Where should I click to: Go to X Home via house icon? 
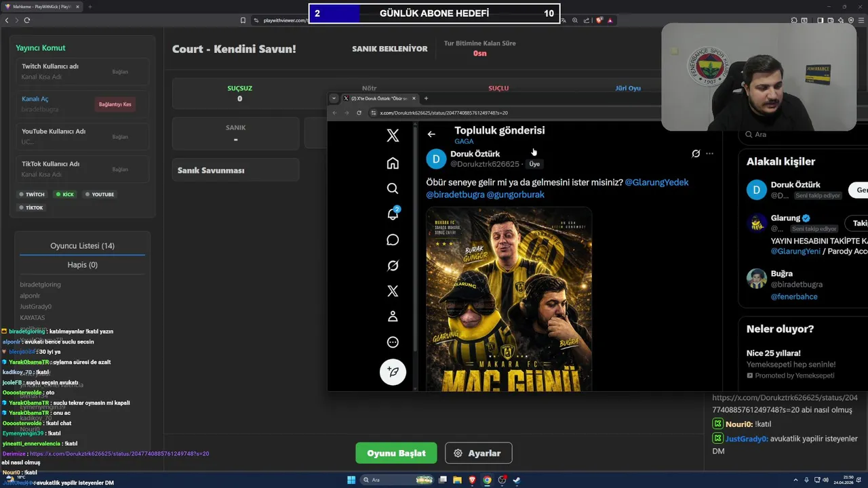point(393,163)
